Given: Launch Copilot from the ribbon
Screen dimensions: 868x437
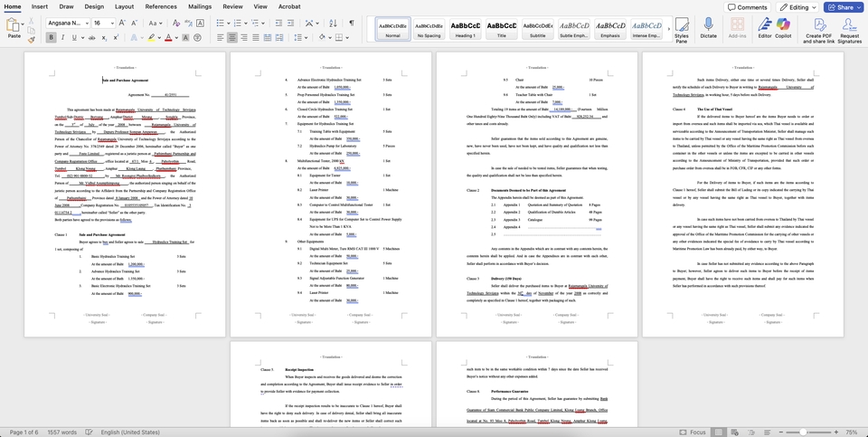Looking at the screenshot, I should pyautogui.click(x=783, y=28).
